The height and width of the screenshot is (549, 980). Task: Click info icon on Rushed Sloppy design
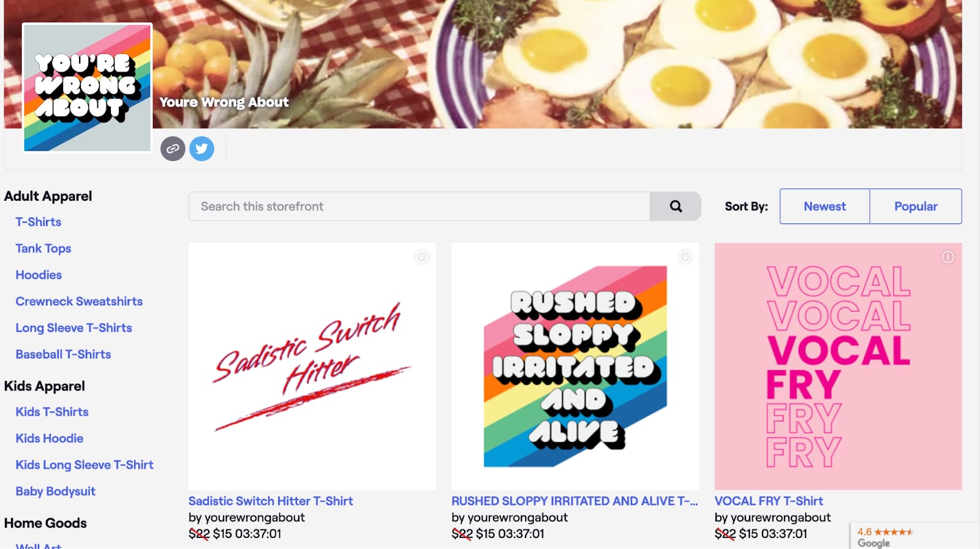tap(685, 257)
